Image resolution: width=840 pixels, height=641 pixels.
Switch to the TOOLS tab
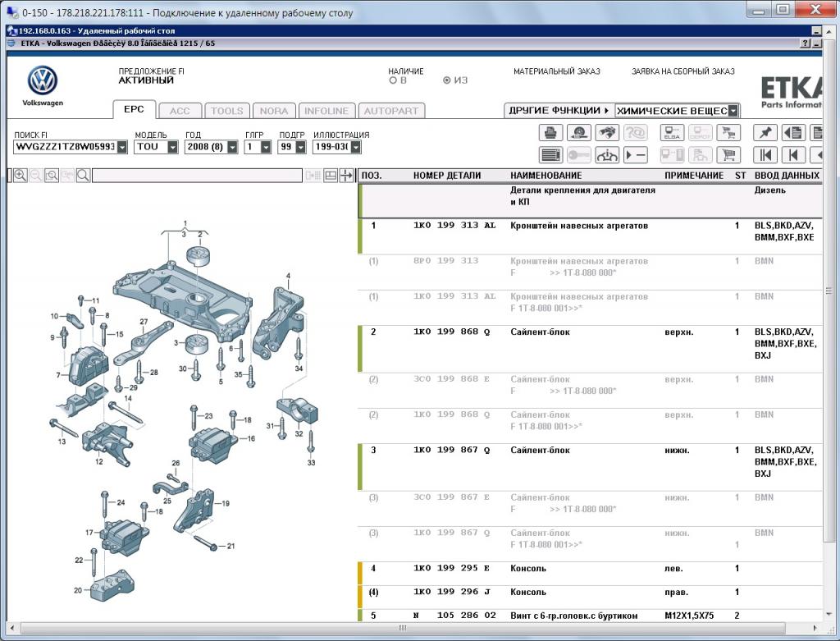[x=226, y=111]
